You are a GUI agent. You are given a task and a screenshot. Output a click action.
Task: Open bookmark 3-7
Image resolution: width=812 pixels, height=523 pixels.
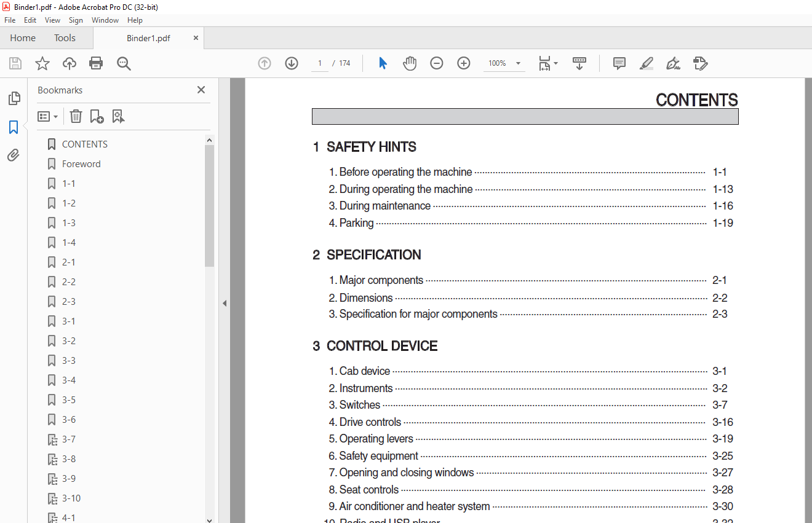point(69,439)
